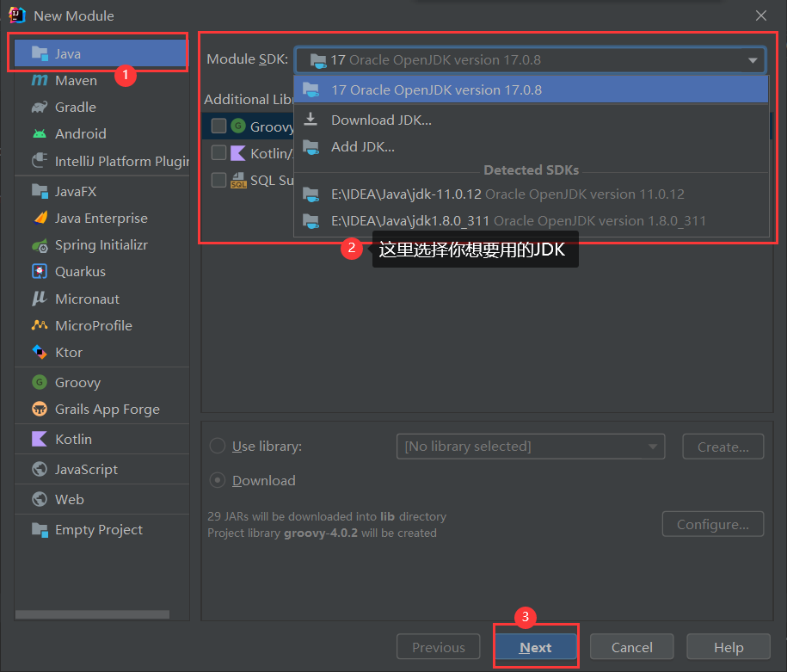Click the Ktor icon

(x=40, y=352)
